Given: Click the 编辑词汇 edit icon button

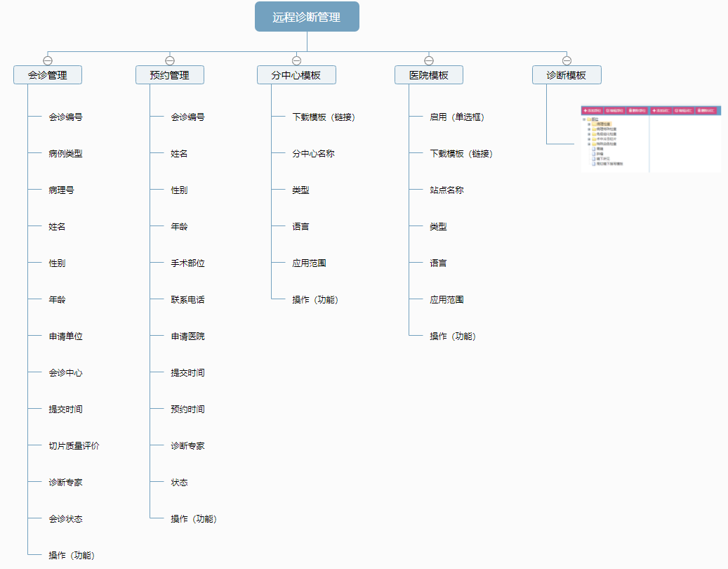Looking at the screenshot, I should 684,110.
